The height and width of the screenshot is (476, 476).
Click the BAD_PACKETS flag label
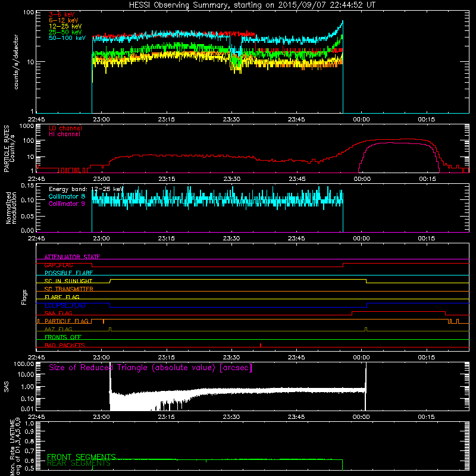(65, 345)
